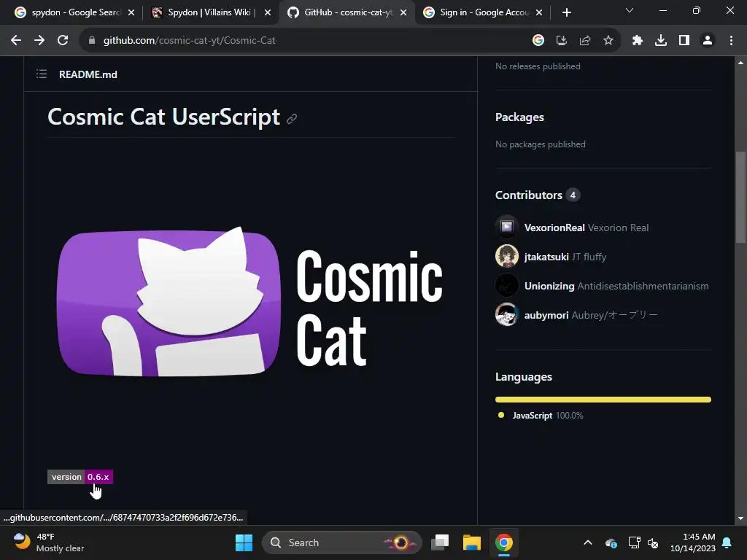
Task: Open the Contributors 4 link
Action: pos(537,195)
